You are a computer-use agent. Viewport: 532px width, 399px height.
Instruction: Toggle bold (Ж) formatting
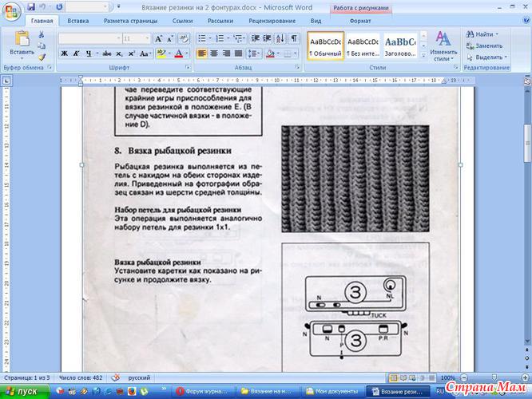click(65, 53)
